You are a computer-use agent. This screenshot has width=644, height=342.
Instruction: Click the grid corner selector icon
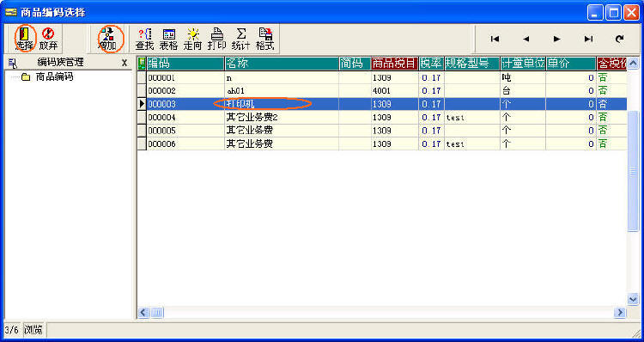click(142, 64)
